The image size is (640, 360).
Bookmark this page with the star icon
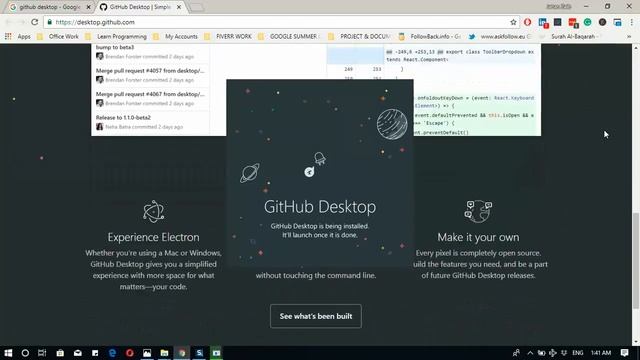[513, 22]
